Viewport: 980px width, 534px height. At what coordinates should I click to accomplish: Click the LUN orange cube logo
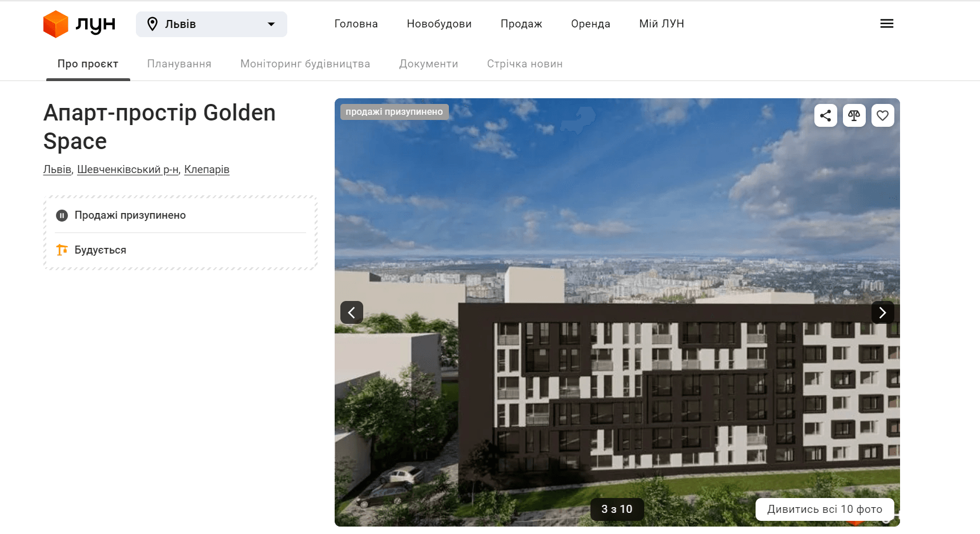tap(56, 24)
